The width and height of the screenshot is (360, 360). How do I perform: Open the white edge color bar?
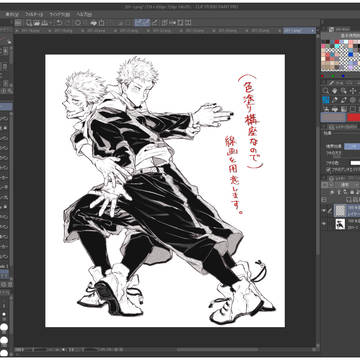coord(355,163)
